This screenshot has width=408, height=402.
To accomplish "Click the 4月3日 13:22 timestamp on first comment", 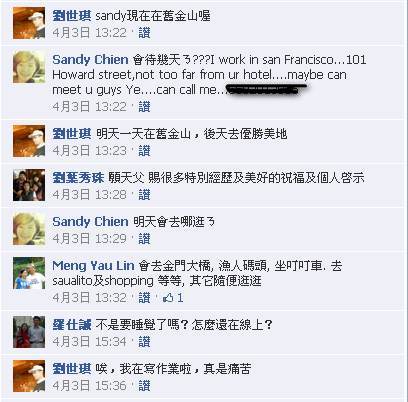I will click(x=90, y=33).
